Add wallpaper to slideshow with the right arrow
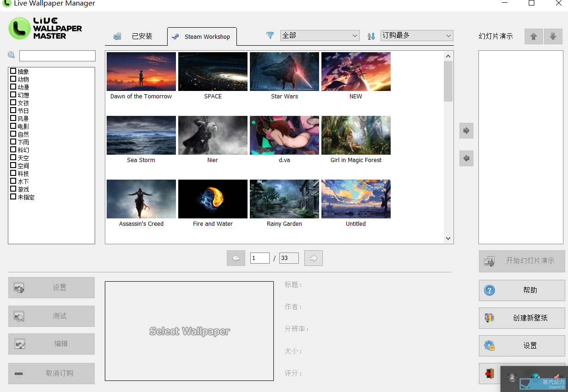This screenshot has height=392, width=568. (466, 131)
